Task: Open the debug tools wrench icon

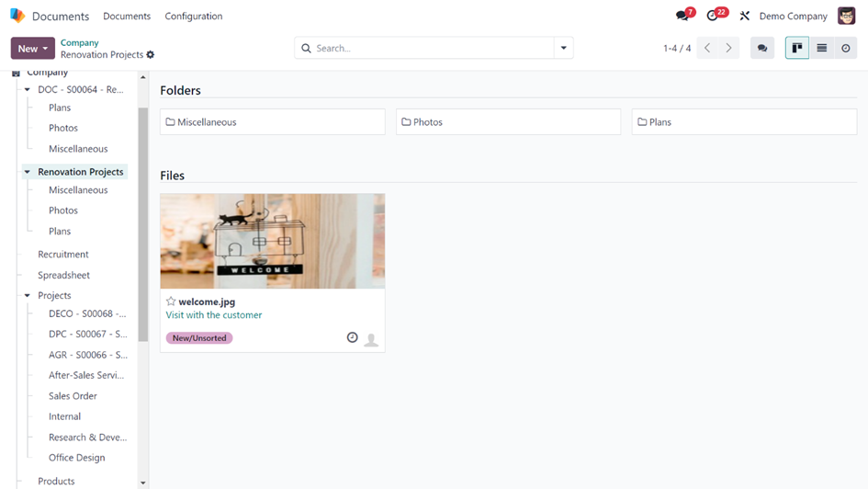Action: (x=745, y=16)
